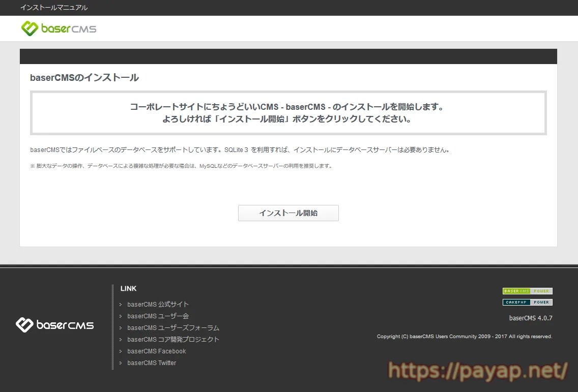Click the CakePHP POWER badge
Viewport: 578px width, 392px height.
[x=527, y=301]
